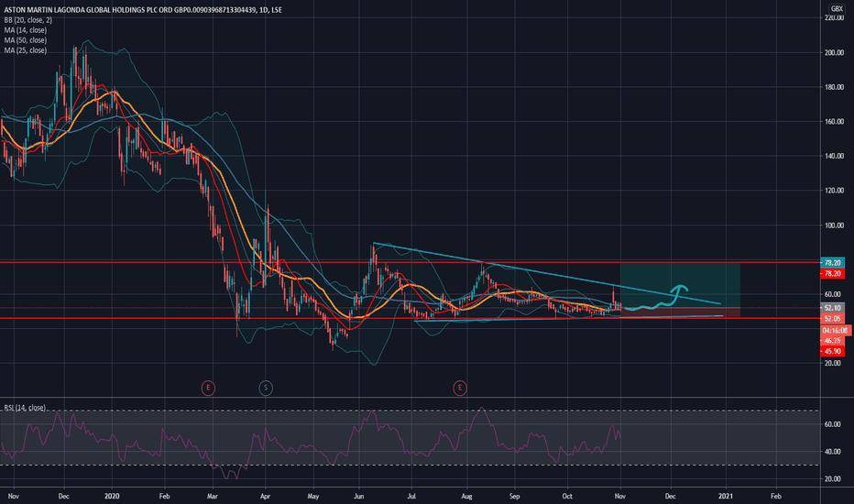Click the Nov label at the axis start
This screenshot has height=504, width=854.
point(14,497)
